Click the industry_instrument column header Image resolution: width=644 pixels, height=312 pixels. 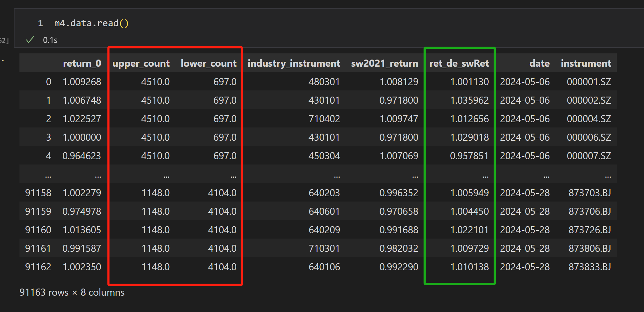click(293, 63)
